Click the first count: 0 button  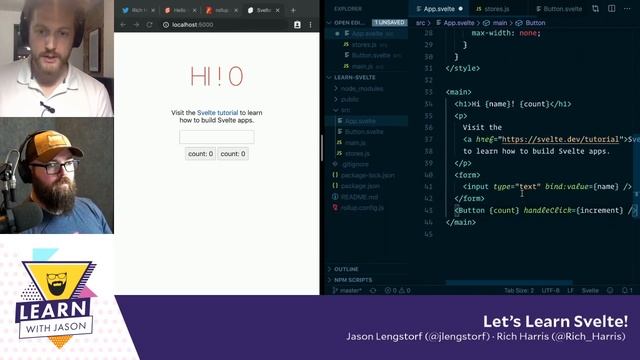click(200, 154)
